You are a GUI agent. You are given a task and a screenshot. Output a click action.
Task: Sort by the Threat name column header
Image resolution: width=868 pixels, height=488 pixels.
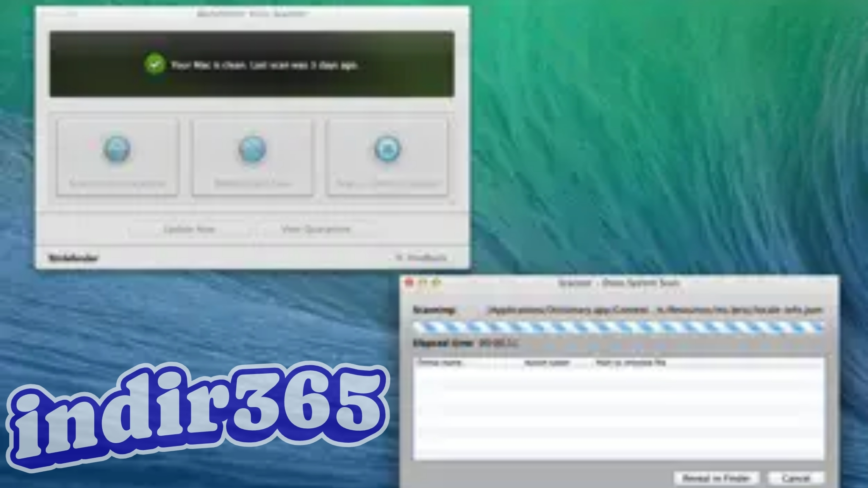440,363
